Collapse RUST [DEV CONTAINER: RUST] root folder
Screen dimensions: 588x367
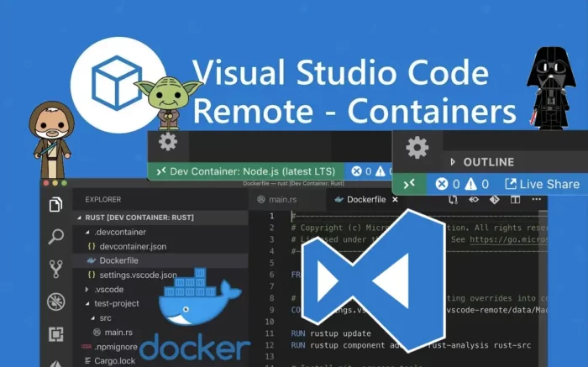point(80,218)
